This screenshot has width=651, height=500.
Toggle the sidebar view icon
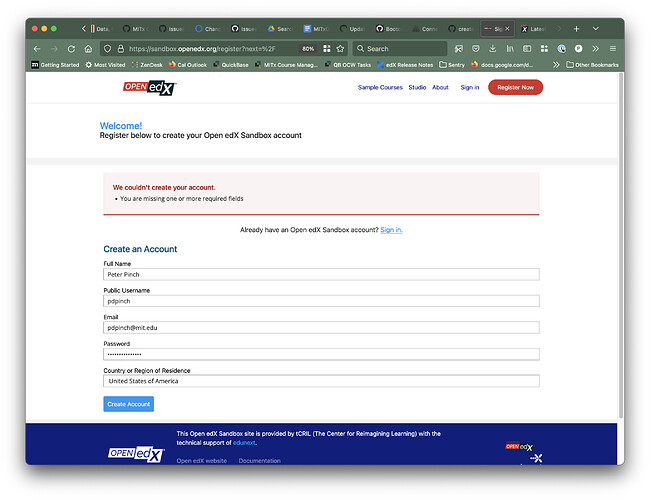527,49
